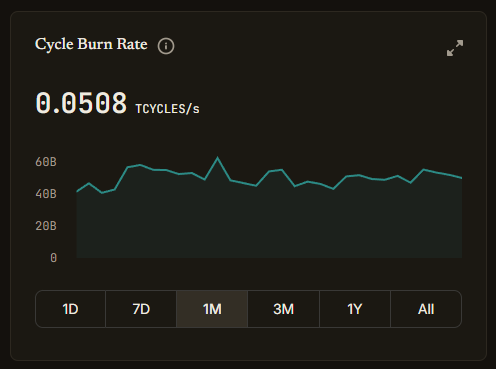The width and height of the screenshot is (496, 369).
Task: Click the 40B axis label
Action: (x=46, y=194)
